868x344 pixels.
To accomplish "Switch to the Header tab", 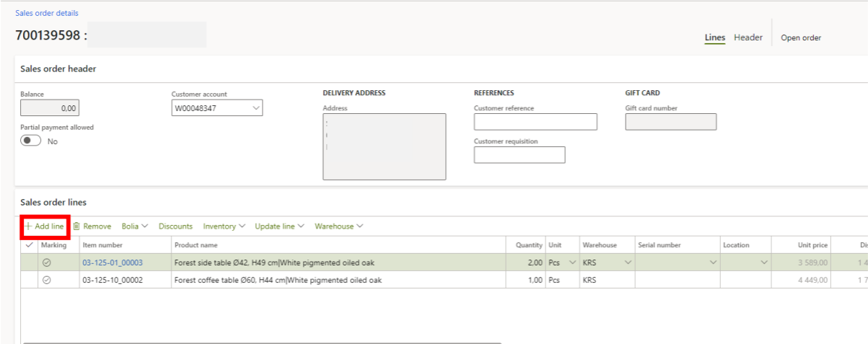I will pos(748,38).
